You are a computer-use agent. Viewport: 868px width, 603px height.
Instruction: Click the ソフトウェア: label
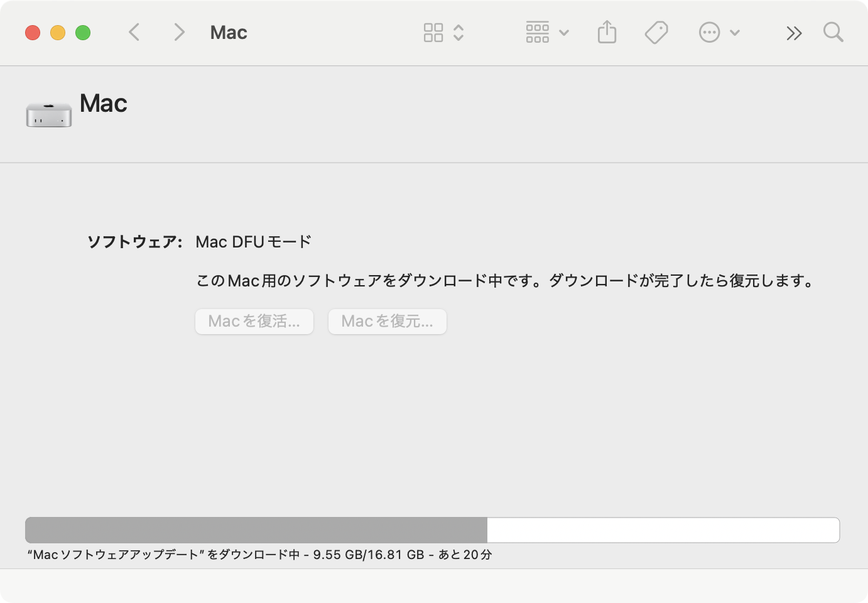tap(134, 242)
